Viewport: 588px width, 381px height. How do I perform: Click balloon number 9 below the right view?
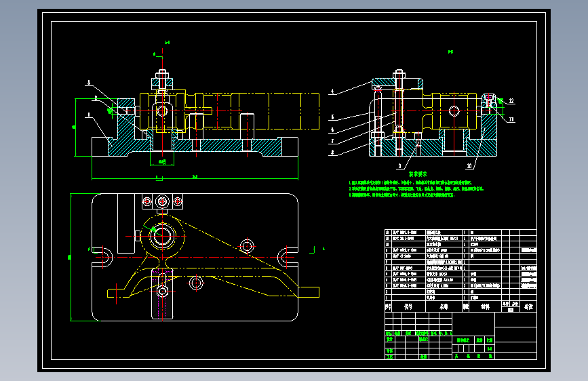tap(399, 165)
